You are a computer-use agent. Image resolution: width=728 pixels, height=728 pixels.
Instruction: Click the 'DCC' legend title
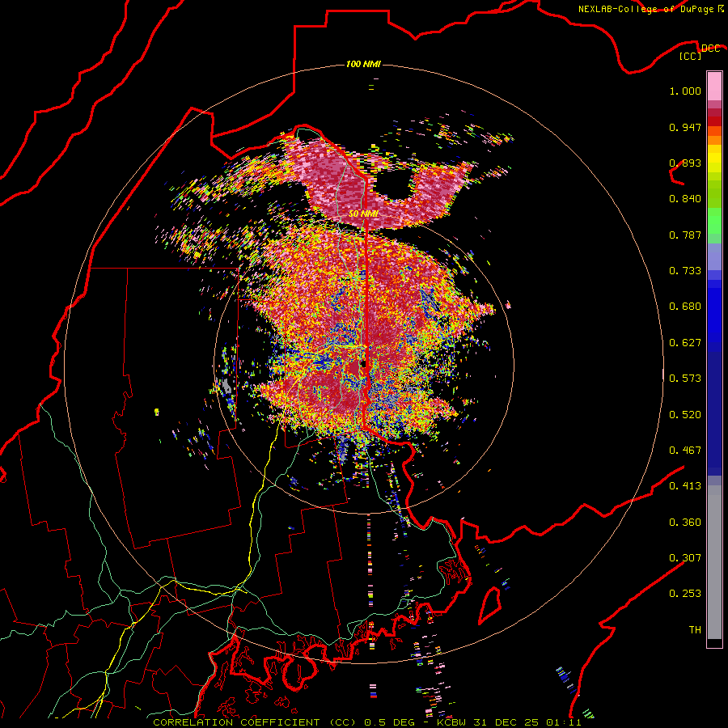pos(710,48)
